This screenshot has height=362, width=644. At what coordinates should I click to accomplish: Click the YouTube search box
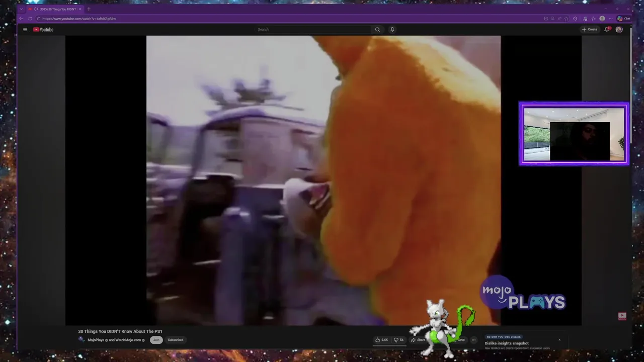click(313, 30)
